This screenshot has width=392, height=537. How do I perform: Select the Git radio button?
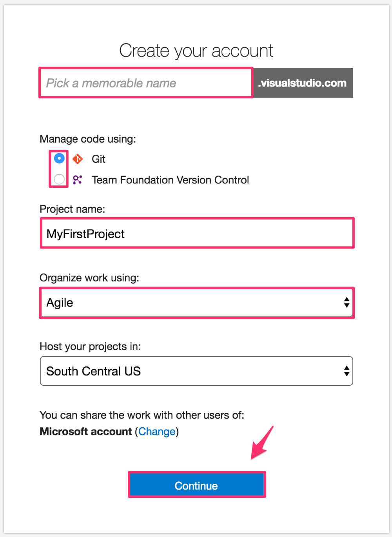tap(59, 158)
